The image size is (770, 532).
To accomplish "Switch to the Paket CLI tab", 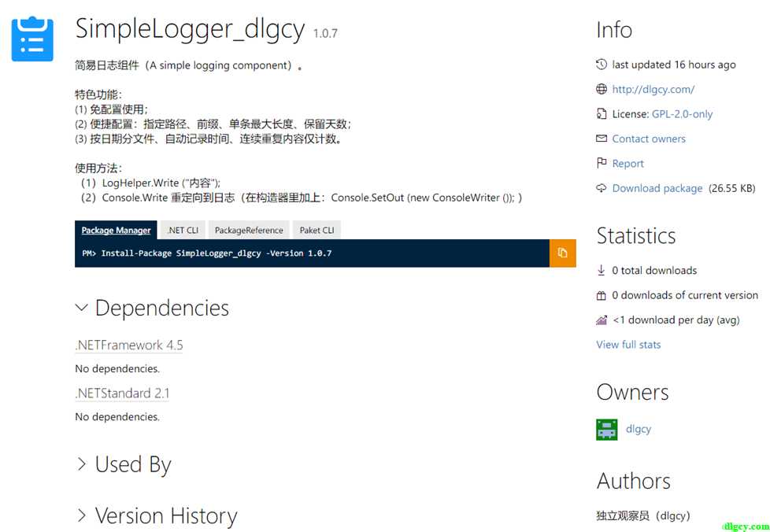I will tap(317, 230).
